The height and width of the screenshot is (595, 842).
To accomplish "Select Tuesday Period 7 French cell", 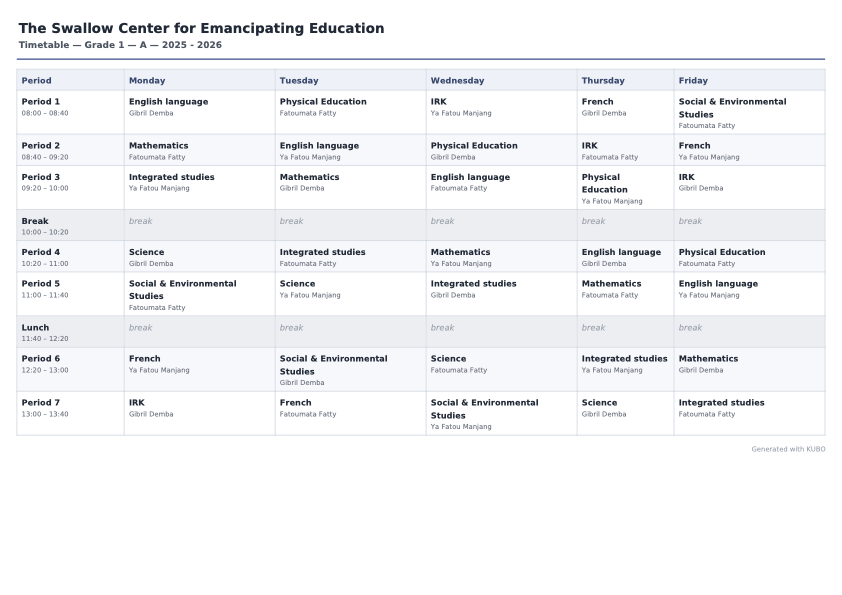I will pos(351,413).
